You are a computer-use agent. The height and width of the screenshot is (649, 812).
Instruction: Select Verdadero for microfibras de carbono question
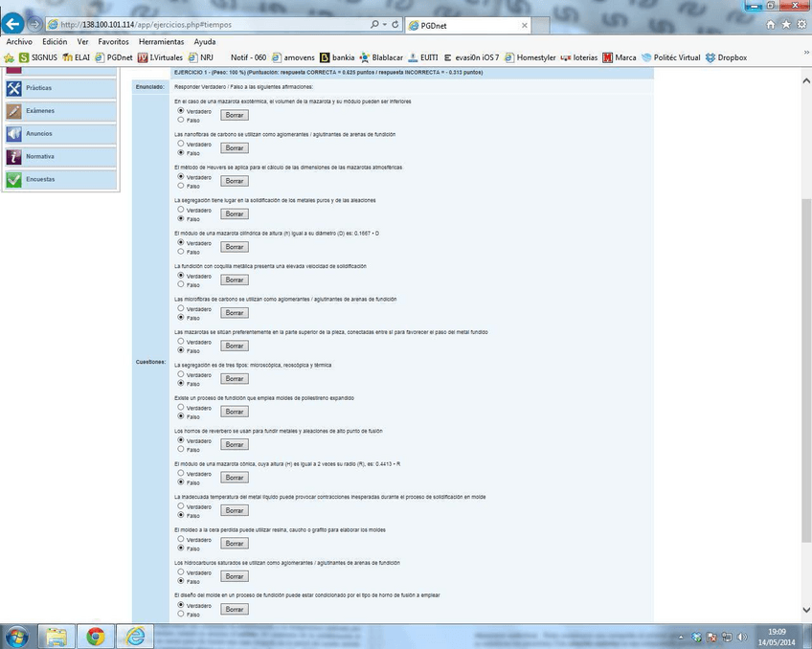(181, 308)
